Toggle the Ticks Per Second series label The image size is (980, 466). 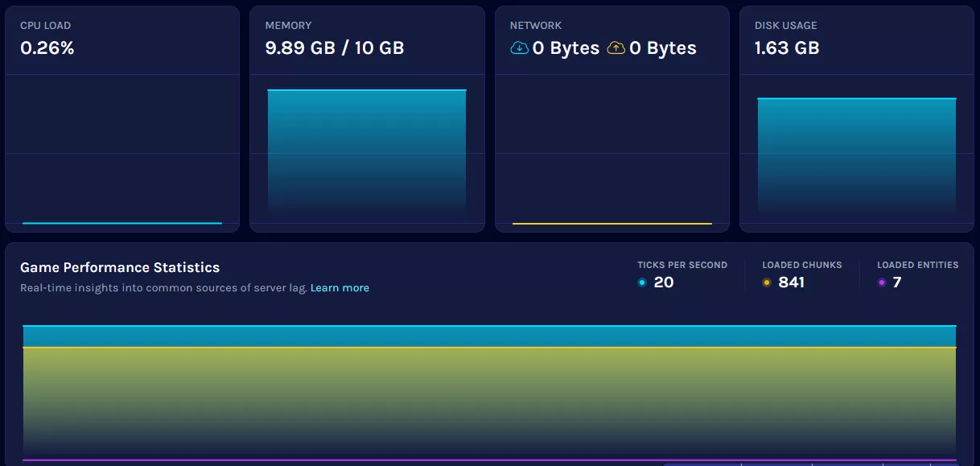coord(682,265)
